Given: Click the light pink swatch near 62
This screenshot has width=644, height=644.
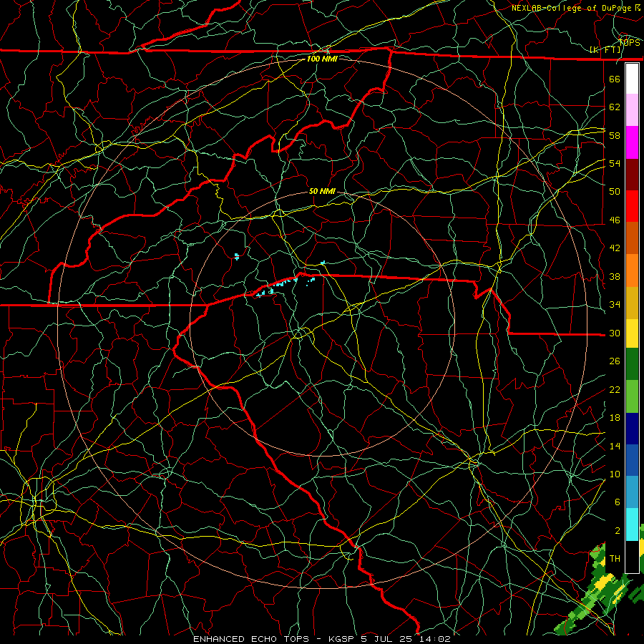Looking at the screenshot, I should point(632,109).
